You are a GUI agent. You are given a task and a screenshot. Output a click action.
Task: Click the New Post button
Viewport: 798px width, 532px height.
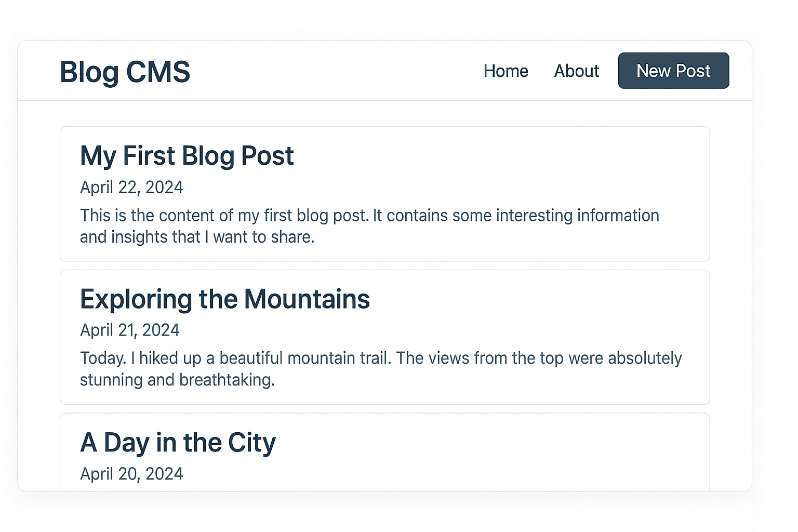click(x=673, y=71)
